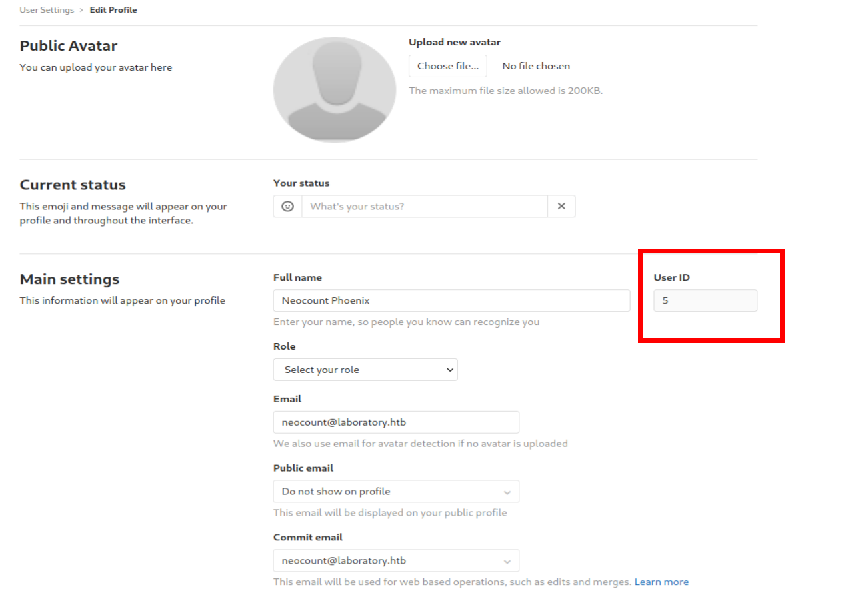Expand the Select your role dropdown
Screen dimensions: 868x593
click(x=365, y=370)
